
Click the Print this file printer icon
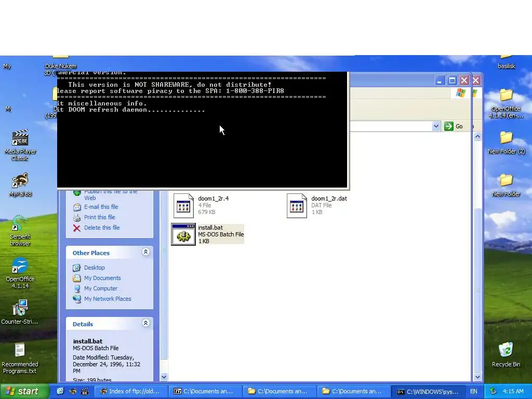tap(77, 218)
